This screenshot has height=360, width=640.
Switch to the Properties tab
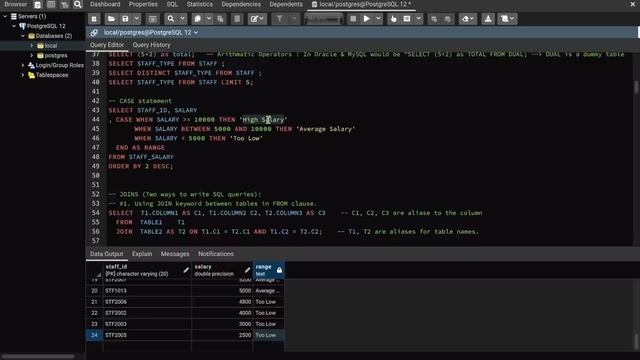pos(143,4)
